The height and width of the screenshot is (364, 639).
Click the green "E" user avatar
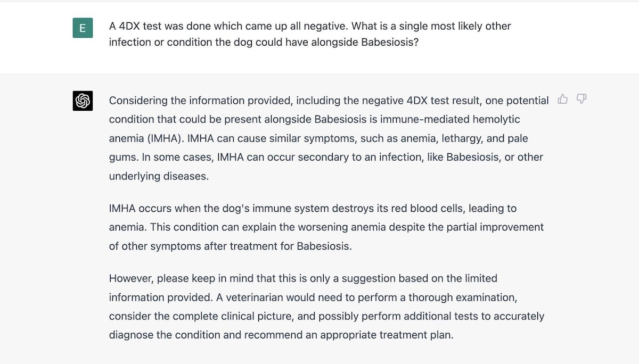coord(83,28)
